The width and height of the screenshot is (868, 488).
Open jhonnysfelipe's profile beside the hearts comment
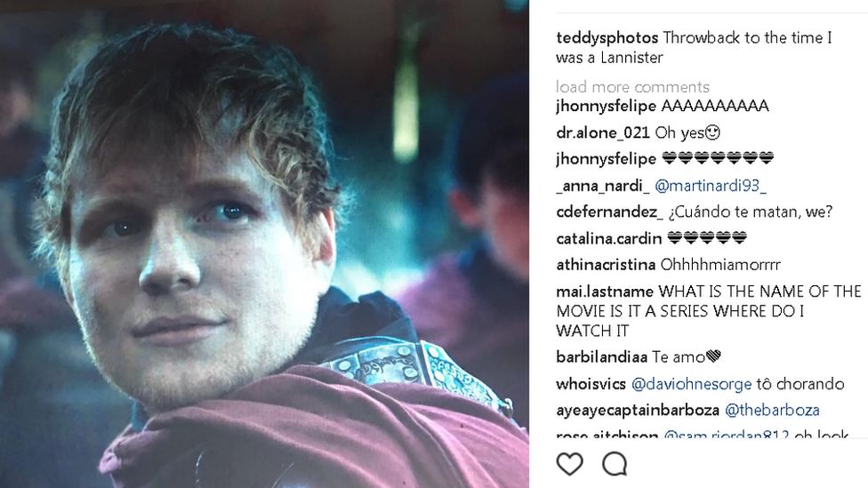pyautogui.click(x=606, y=159)
